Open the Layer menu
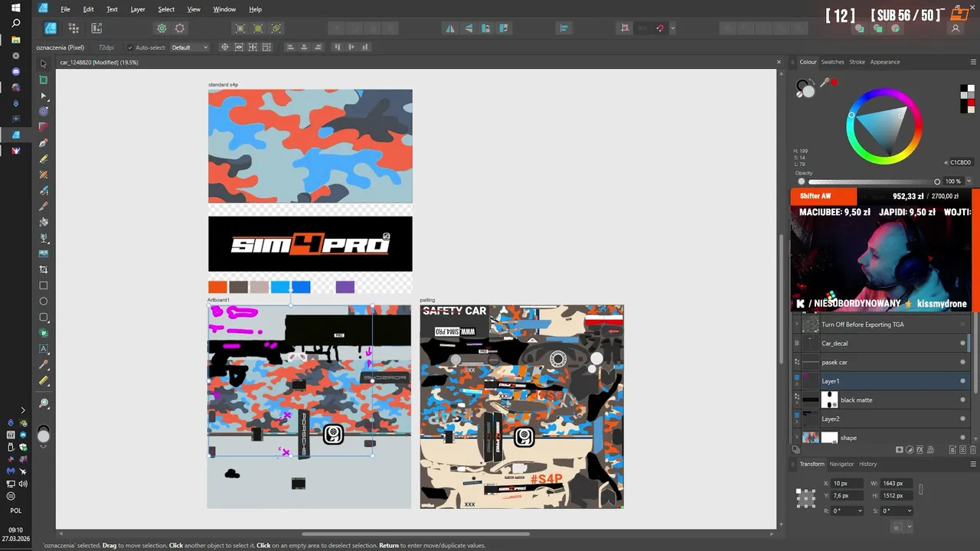Viewport: 980px width, 551px height. pos(138,9)
